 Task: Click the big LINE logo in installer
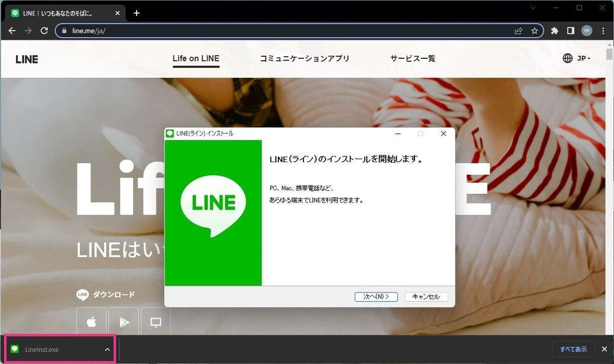[213, 206]
